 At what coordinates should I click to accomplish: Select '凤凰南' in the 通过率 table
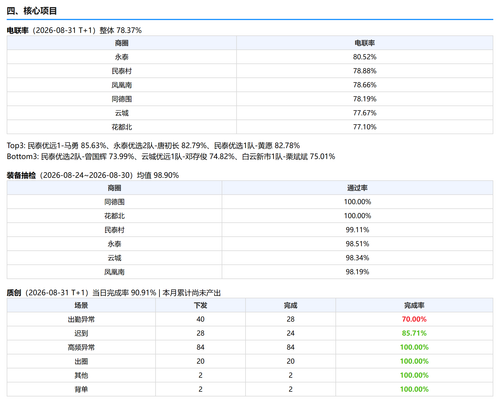pyautogui.click(x=114, y=272)
